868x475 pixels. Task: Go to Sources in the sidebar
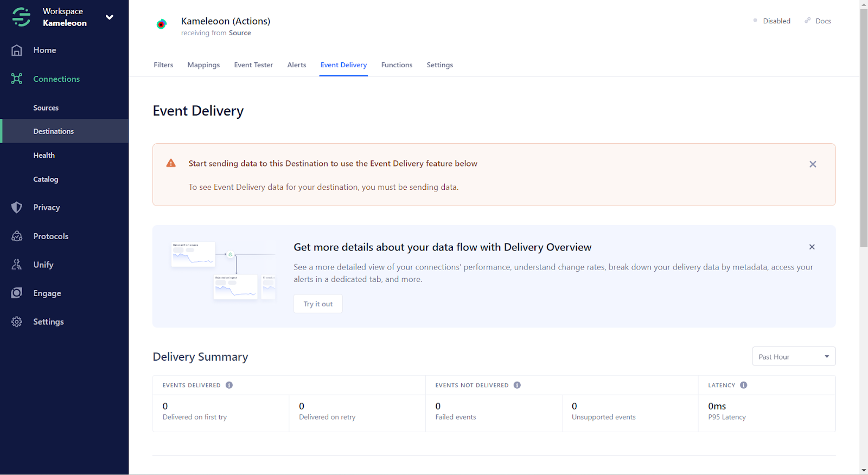coord(46,108)
